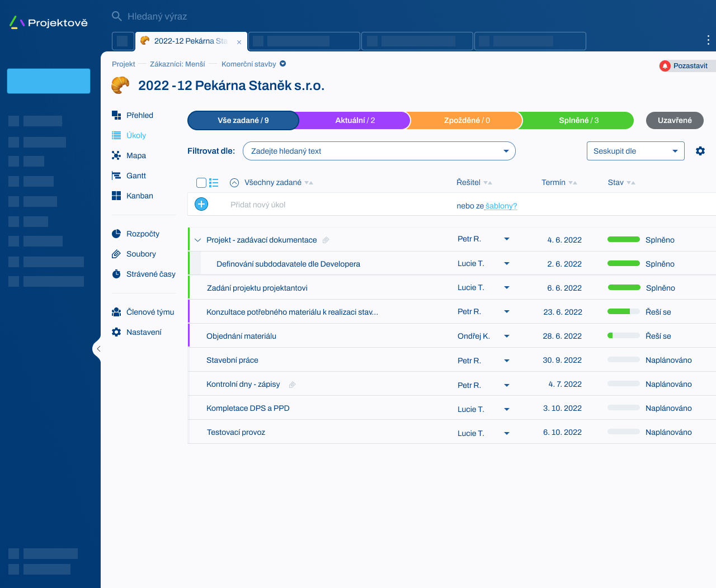
Task: Click the red bell Pozastavit icon
Action: click(x=665, y=66)
